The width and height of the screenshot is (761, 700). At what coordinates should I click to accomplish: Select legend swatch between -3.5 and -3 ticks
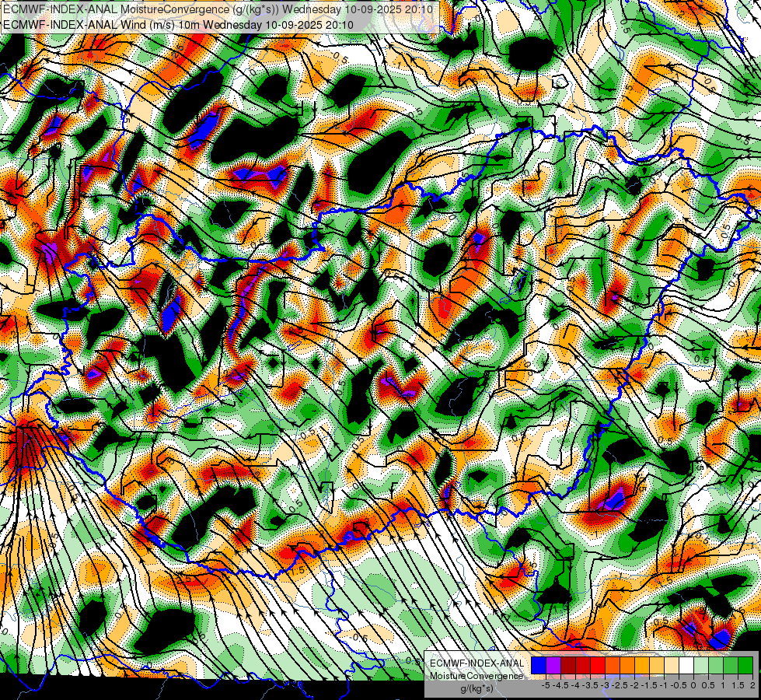tap(598, 666)
